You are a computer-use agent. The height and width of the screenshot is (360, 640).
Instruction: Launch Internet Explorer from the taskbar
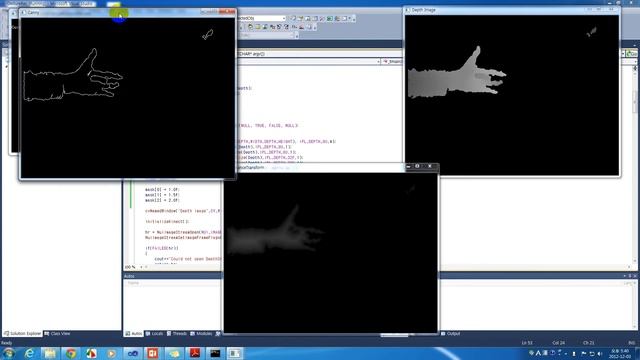(x=29, y=353)
